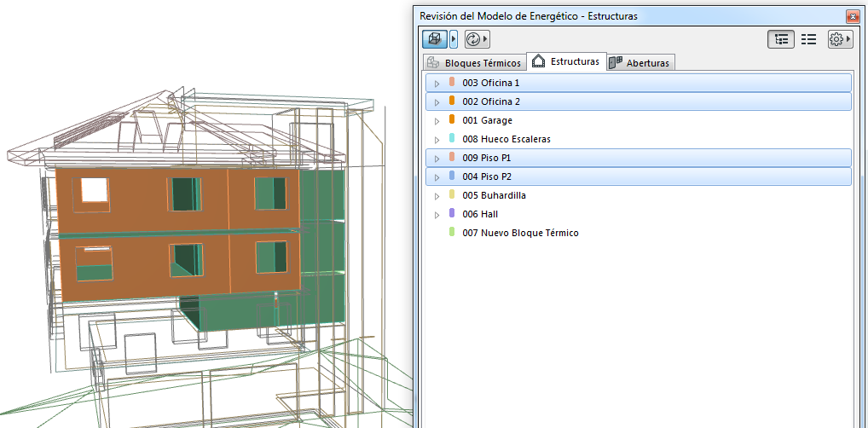Toggle the tree list view mode
The height and width of the screenshot is (428, 868).
pyautogui.click(x=782, y=39)
